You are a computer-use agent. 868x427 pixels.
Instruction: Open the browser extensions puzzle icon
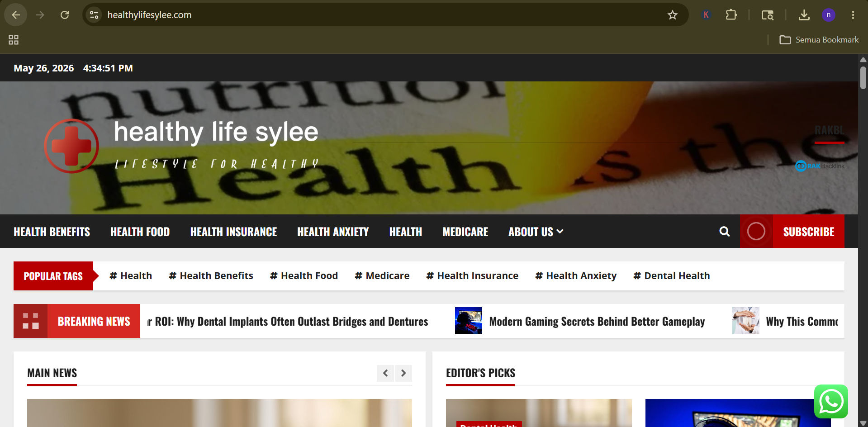731,15
